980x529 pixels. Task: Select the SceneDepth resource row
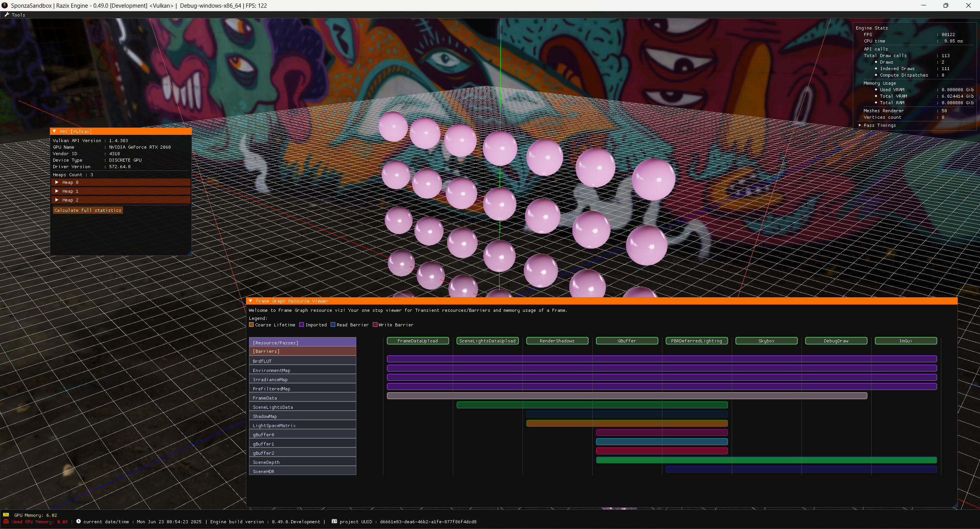tap(303, 462)
